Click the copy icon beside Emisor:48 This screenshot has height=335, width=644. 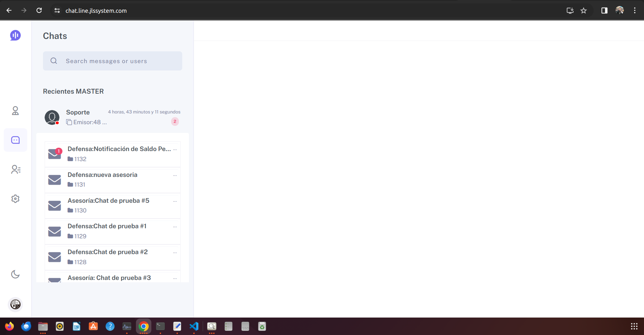69,122
